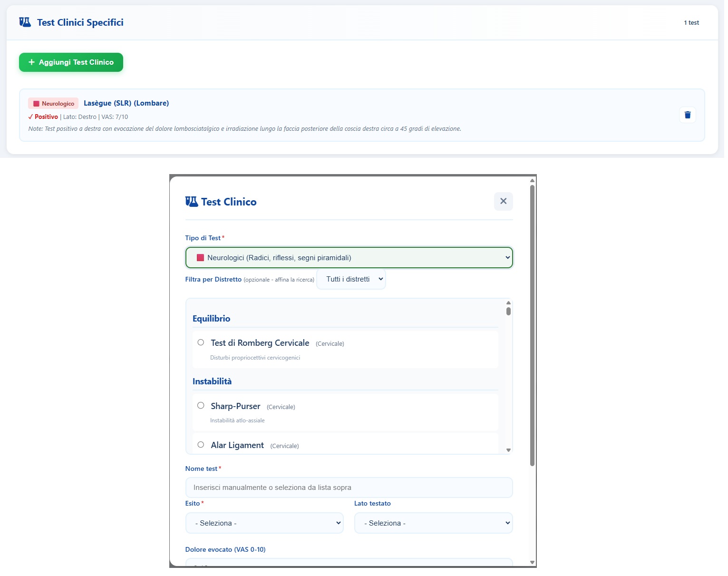Open the Esito selection dropdown
This screenshot has width=728, height=576.
[x=264, y=523]
